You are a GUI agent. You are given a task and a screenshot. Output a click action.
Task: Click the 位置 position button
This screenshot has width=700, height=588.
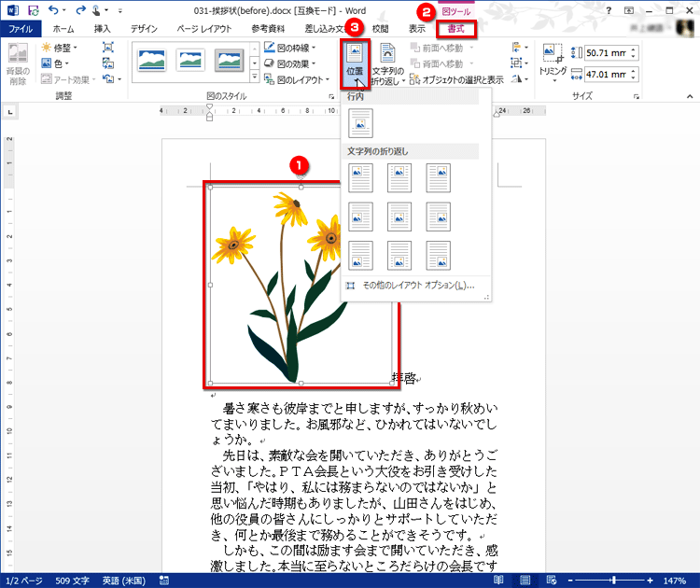[355, 63]
